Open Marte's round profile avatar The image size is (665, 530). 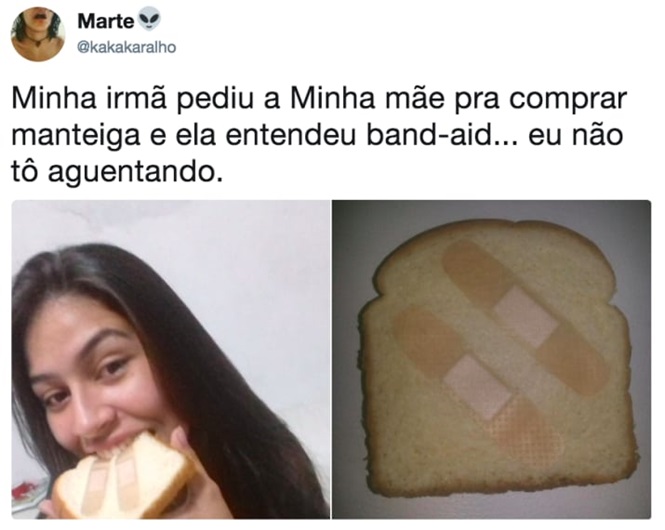point(38,34)
